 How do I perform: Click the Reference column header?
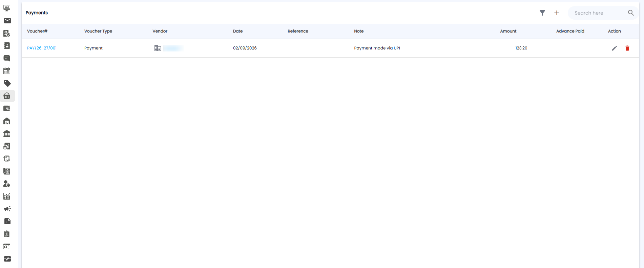coord(298,31)
